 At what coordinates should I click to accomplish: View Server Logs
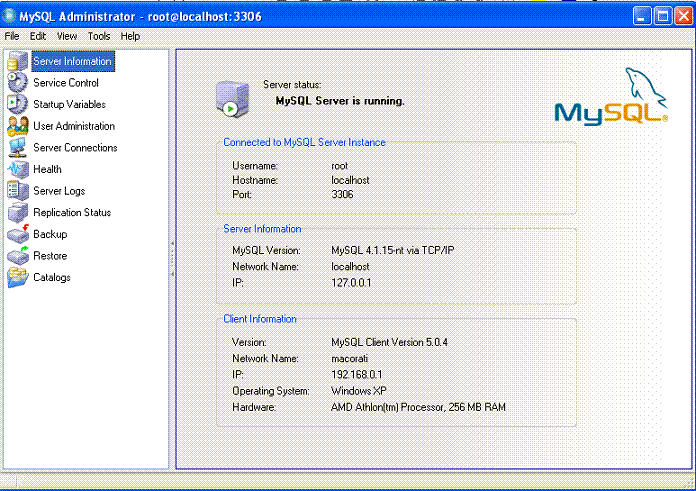click(x=59, y=191)
